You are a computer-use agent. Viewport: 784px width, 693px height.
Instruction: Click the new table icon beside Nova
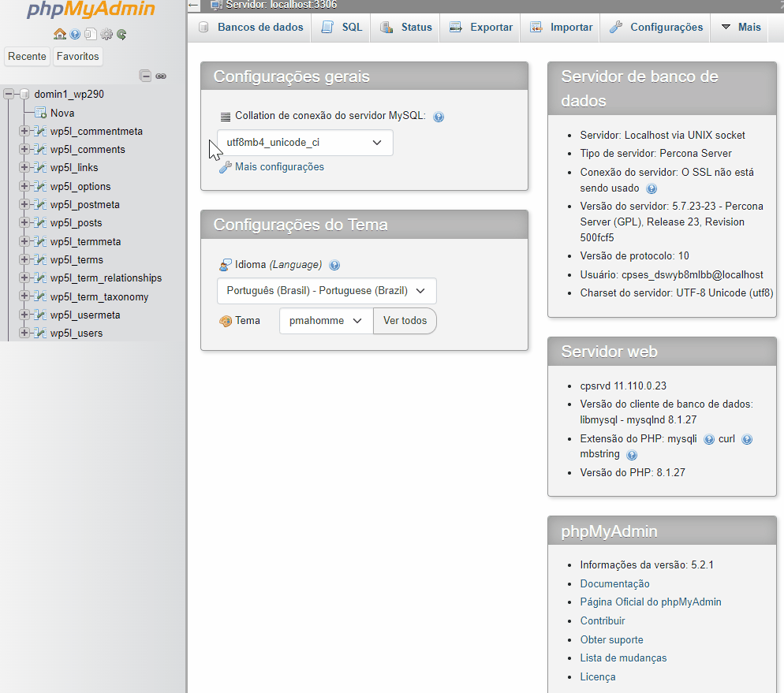(40, 113)
